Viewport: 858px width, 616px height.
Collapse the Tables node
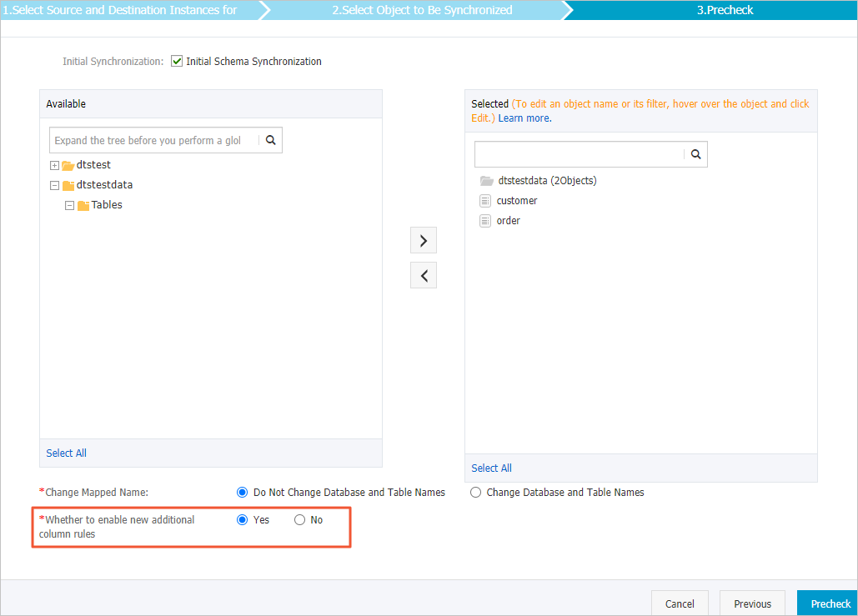click(x=69, y=206)
